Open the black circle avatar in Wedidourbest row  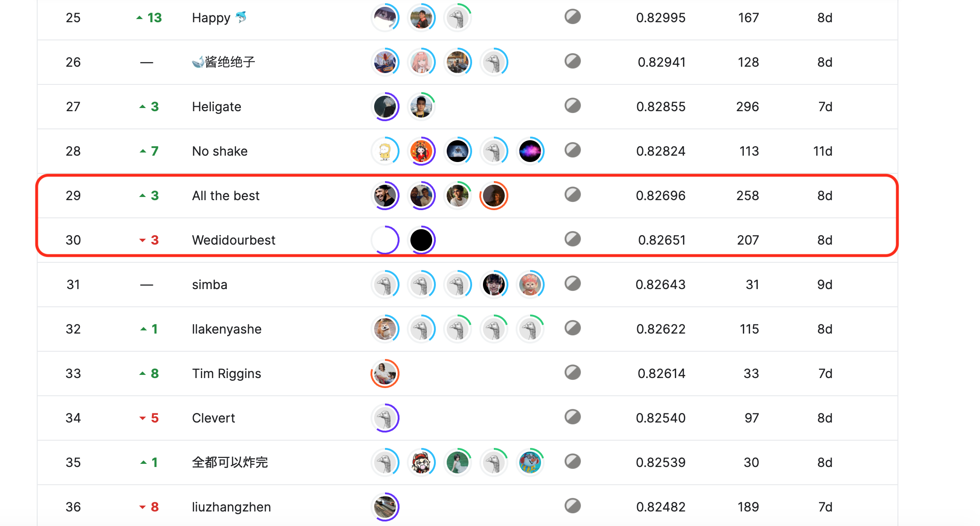[x=421, y=240]
